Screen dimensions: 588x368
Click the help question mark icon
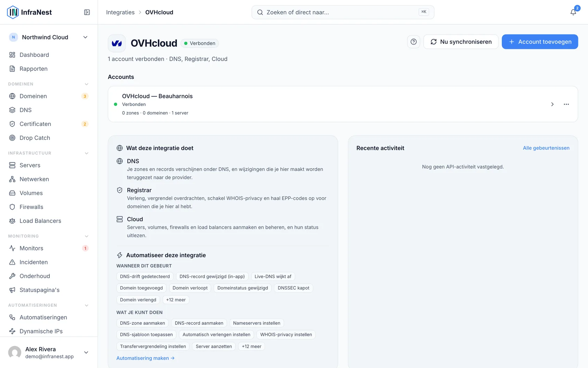413,42
